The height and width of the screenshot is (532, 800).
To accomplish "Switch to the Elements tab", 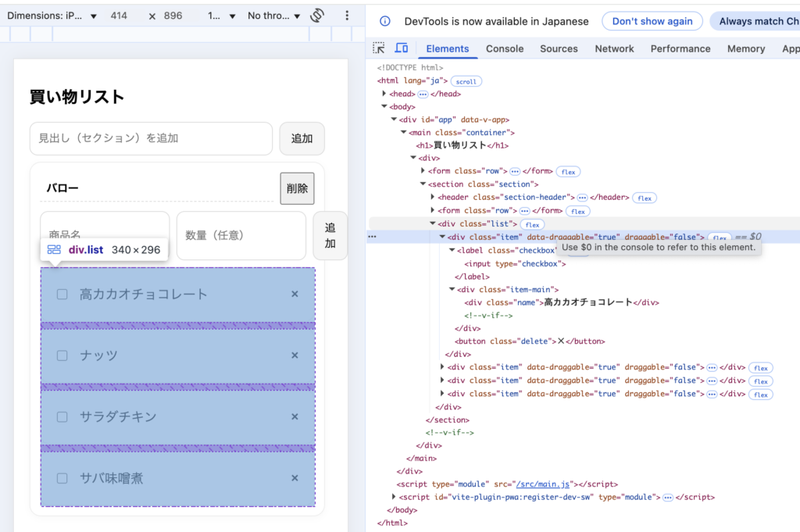I will pyautogui.click(x=448, y=48).
